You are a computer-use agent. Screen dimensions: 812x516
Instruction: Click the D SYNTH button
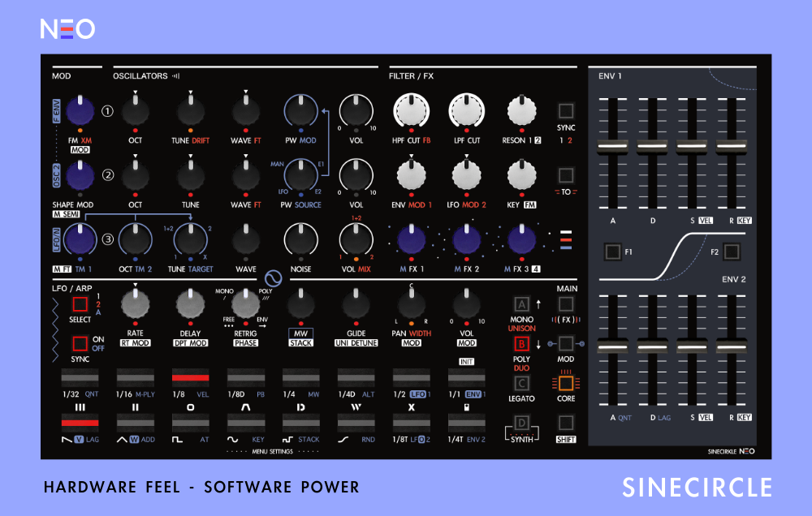pyautogui.click(x=521, y=423)
